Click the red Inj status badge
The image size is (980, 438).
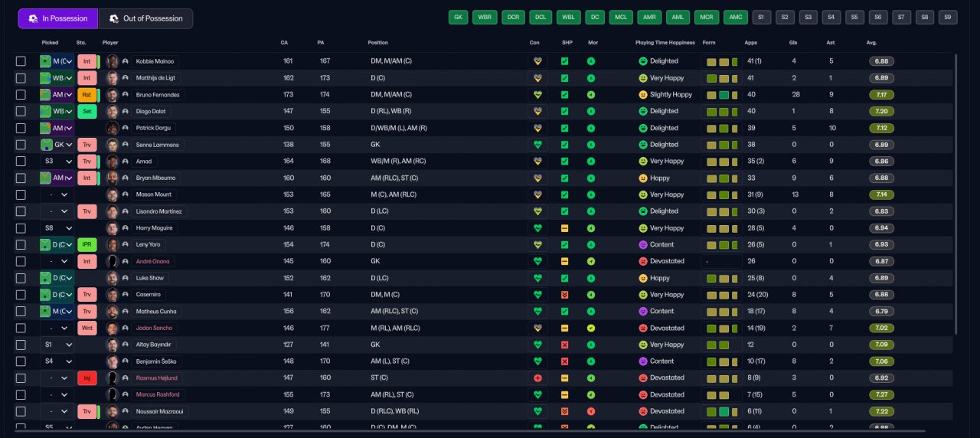tap(87, 378)
